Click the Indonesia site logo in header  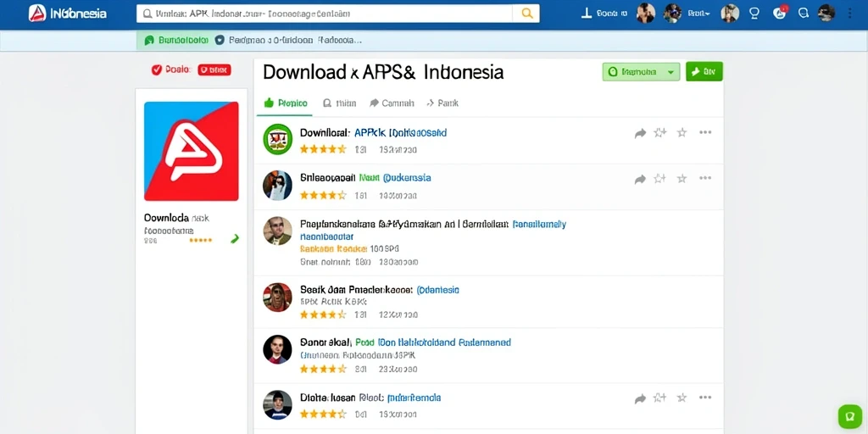coord(68,14)
